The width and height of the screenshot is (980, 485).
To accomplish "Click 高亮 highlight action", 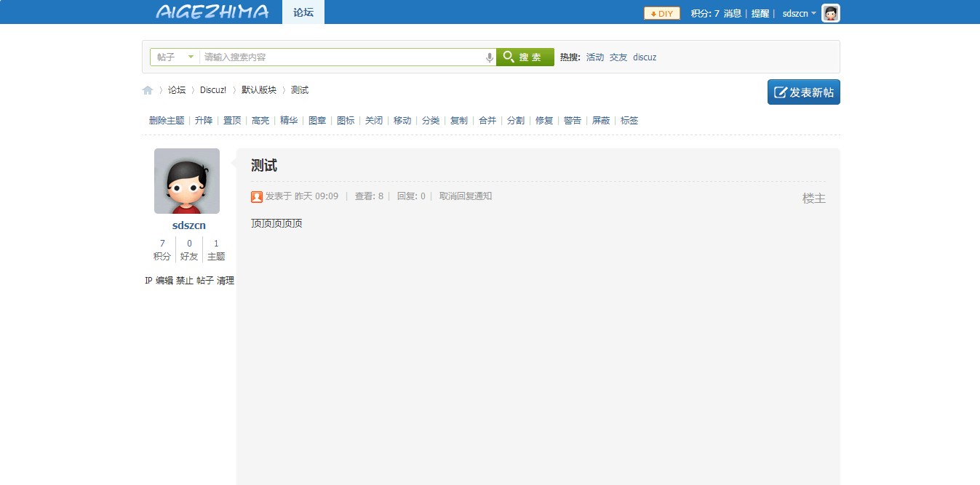I will click(260, 121).
